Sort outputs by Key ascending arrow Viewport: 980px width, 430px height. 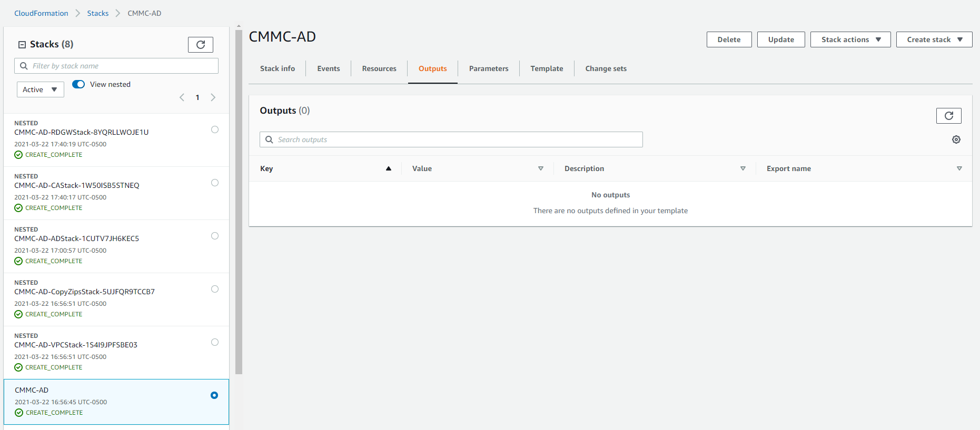389,168
